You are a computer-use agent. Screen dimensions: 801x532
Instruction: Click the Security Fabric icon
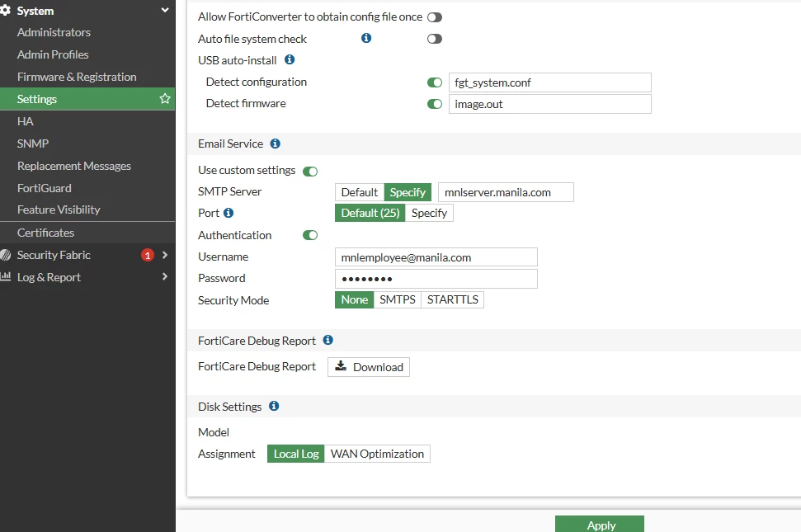coord(6,255)
